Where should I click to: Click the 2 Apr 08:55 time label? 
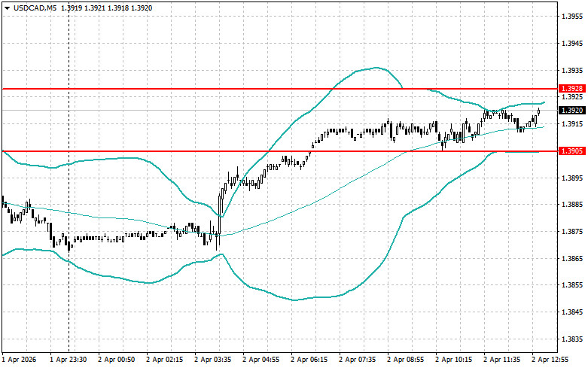point(405,360)
